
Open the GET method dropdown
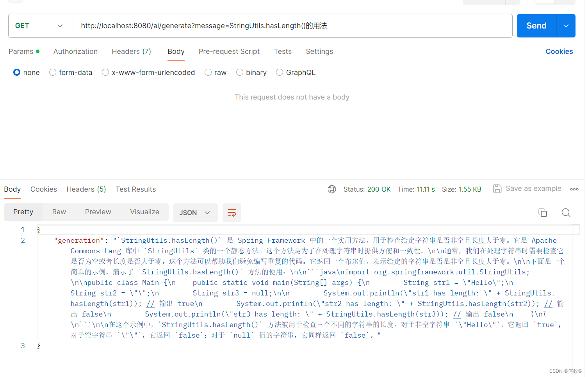[x=39, y=26]
